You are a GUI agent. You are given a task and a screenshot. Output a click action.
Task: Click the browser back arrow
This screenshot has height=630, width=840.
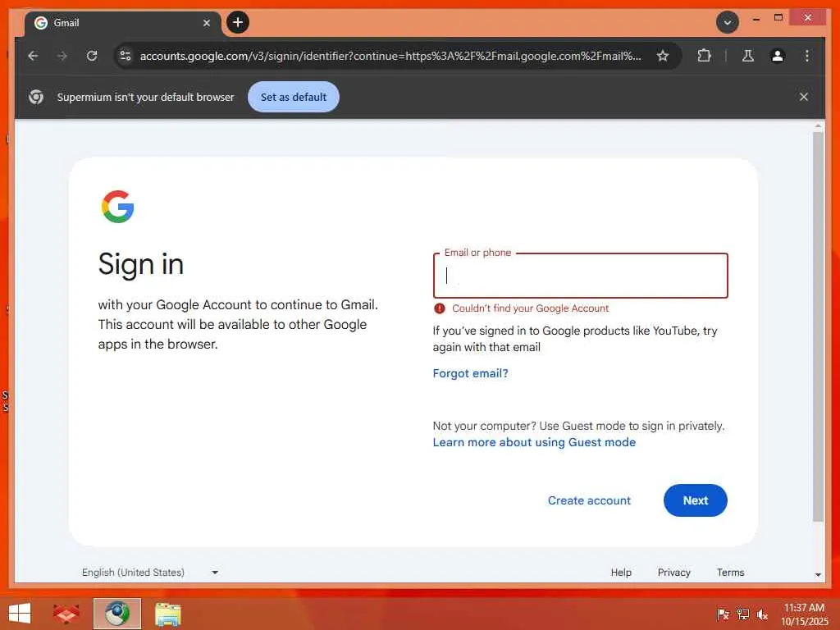pyautogui.click(x=33, y=56)
